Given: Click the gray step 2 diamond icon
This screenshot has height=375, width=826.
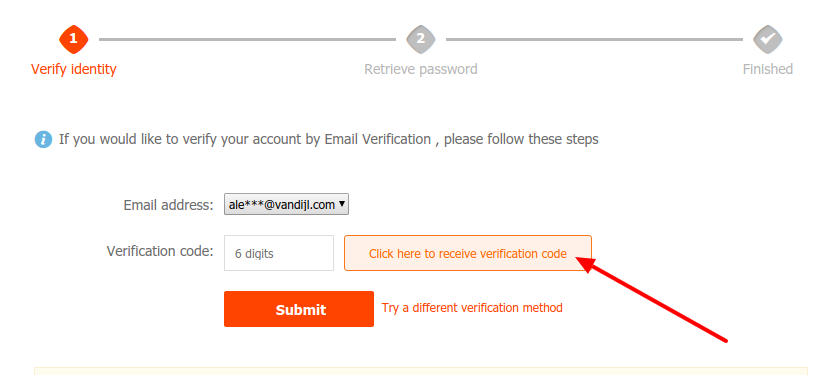Looking at the screenshot, I should click(x=420, y=39).
